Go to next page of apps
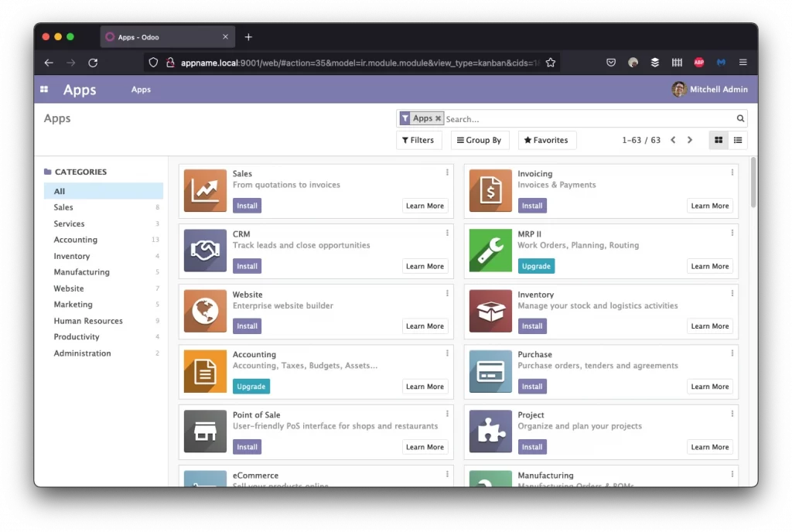792x532 pixels. 690,140
